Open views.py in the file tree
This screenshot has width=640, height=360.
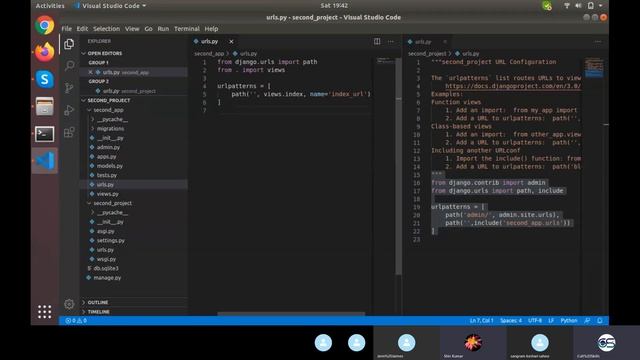click(107, 194)
